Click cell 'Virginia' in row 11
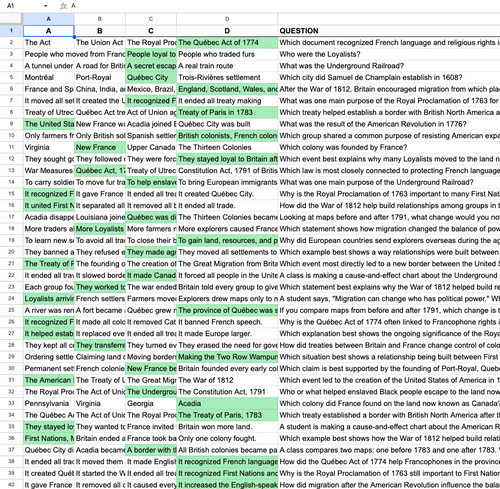 coord(48,147)
